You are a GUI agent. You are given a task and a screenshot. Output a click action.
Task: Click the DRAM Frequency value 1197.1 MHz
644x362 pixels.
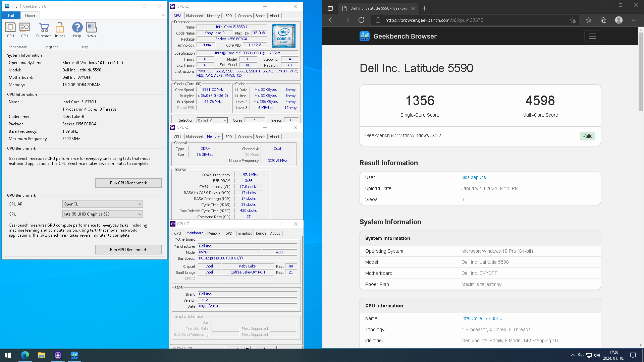(249, 175)
